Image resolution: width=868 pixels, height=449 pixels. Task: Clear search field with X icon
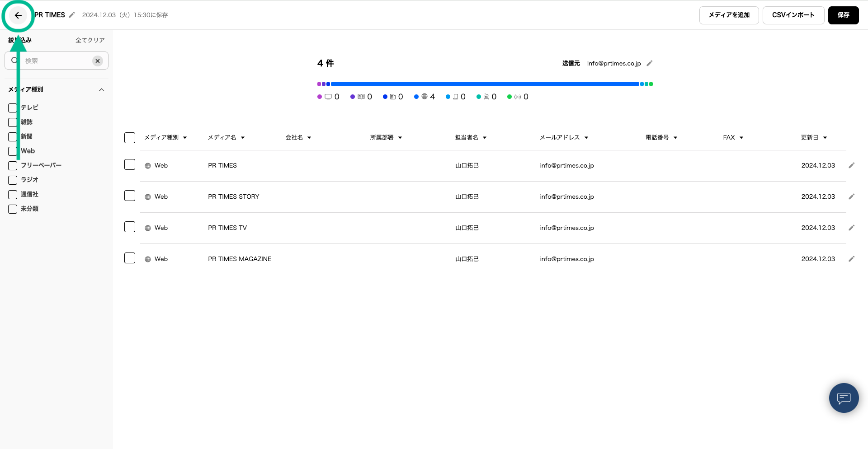(98, 61)
